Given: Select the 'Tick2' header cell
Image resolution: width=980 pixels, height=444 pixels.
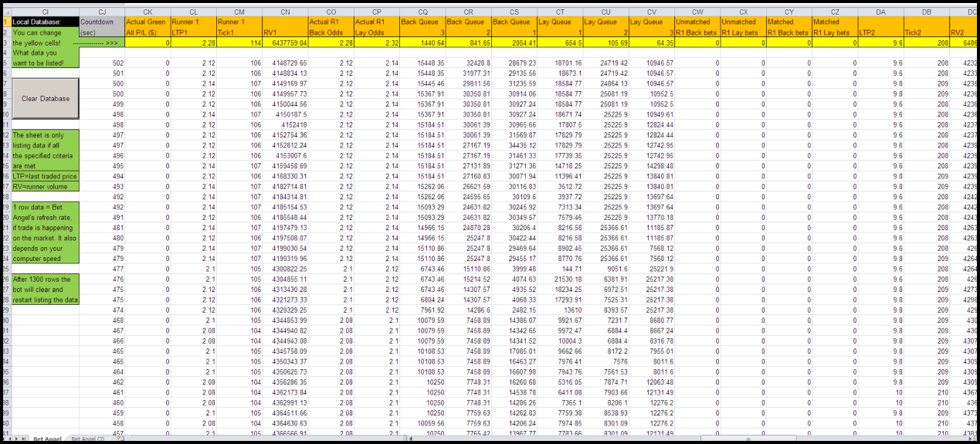Looking at the screenshot, I should pos(927,33).
